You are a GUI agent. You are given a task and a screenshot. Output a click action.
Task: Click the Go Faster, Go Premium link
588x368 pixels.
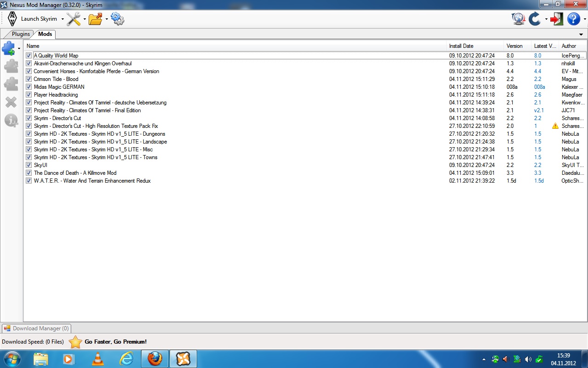coord(115,342)
